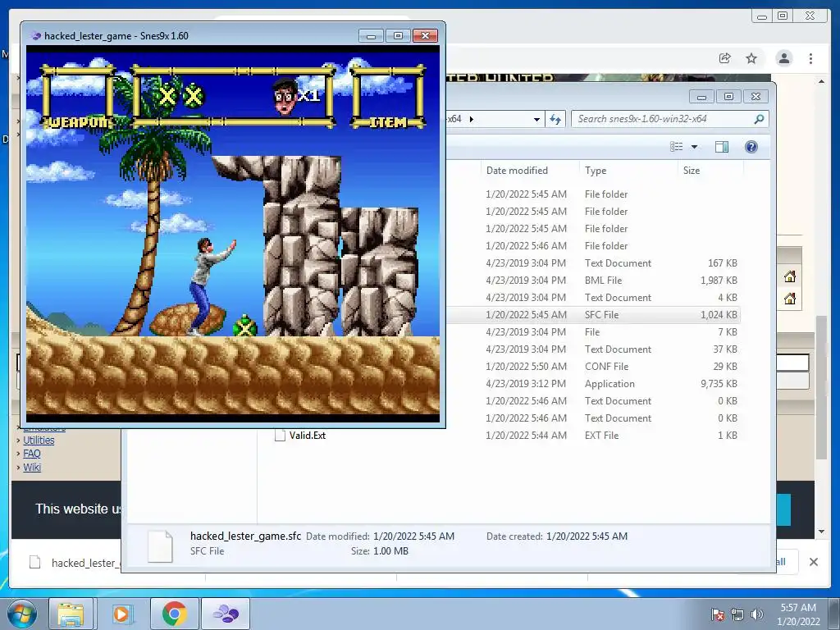Select the Valid.Ext file

(x=307, y=436)
